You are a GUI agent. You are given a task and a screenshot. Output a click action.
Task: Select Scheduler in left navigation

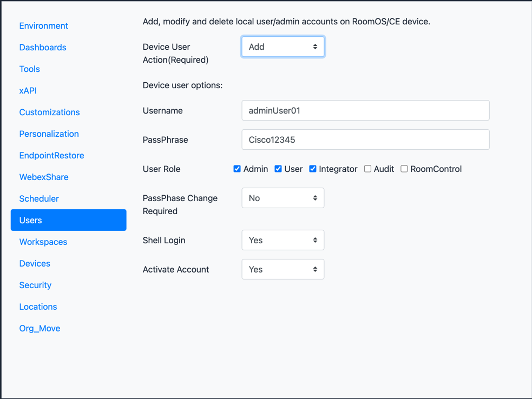39,199
